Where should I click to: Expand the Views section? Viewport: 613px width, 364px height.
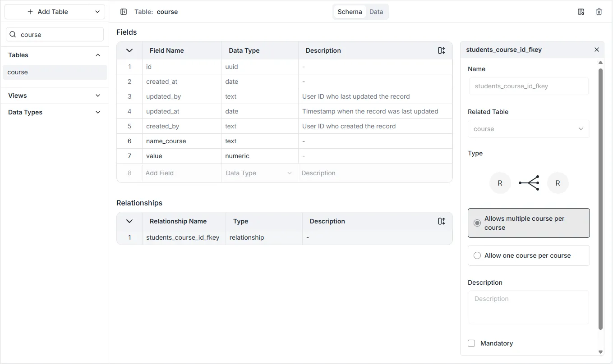coord(98,96)
